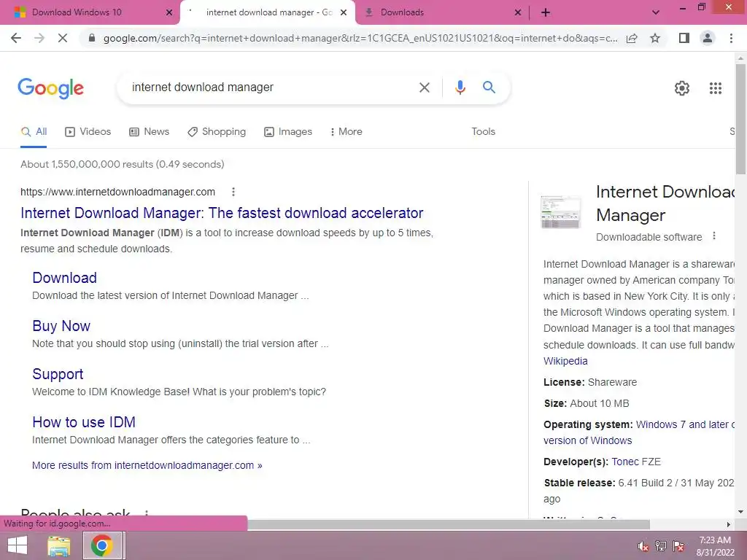The width and height of the screenshot is (747, 560).
Task: Open the Wikipedia link in knowledge panel
Action: point(565,361)
